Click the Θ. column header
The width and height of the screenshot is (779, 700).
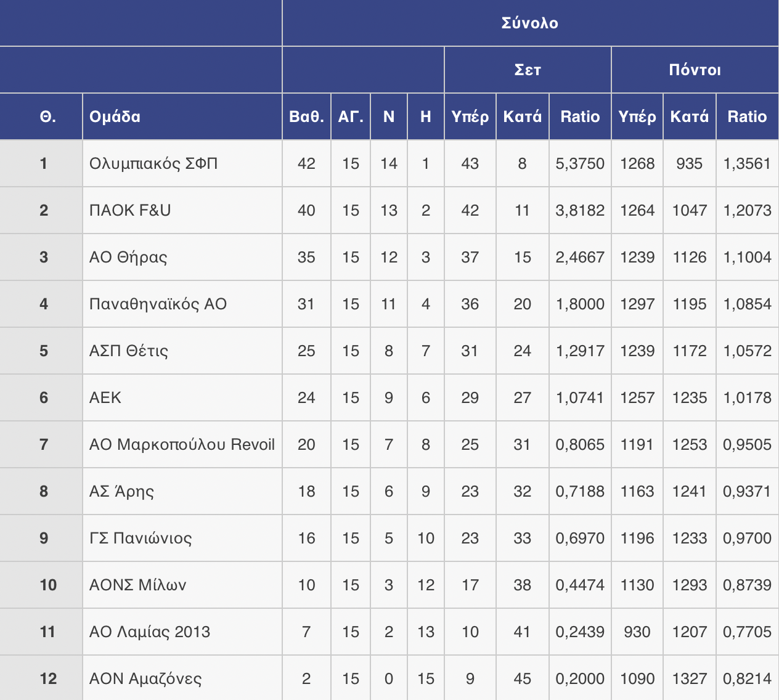coord(48,116)
